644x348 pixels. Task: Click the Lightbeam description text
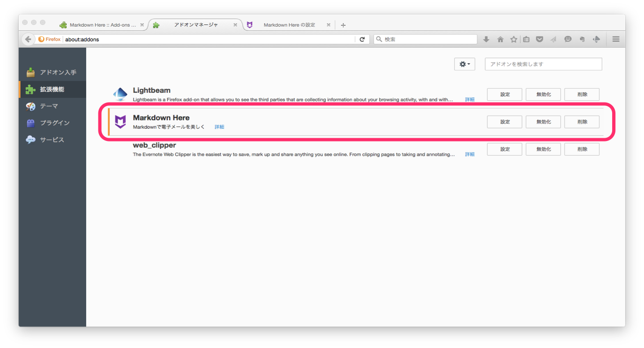pos(293,100)
